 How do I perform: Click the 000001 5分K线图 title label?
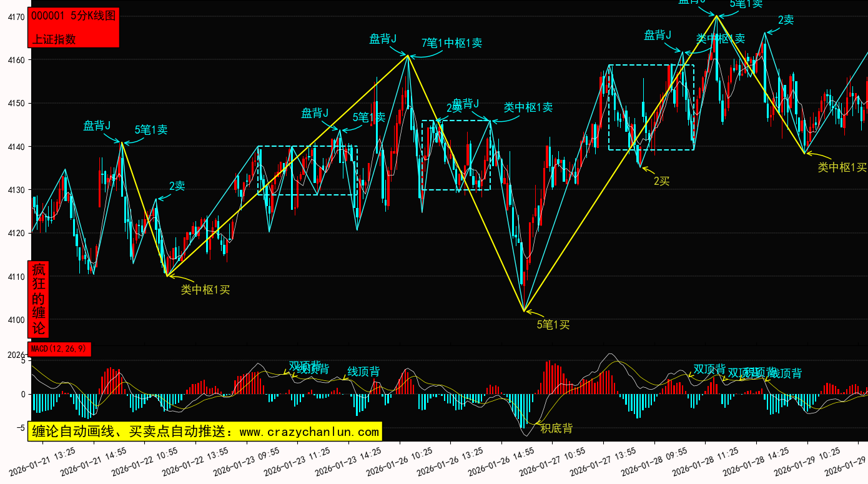click(74, 16)
